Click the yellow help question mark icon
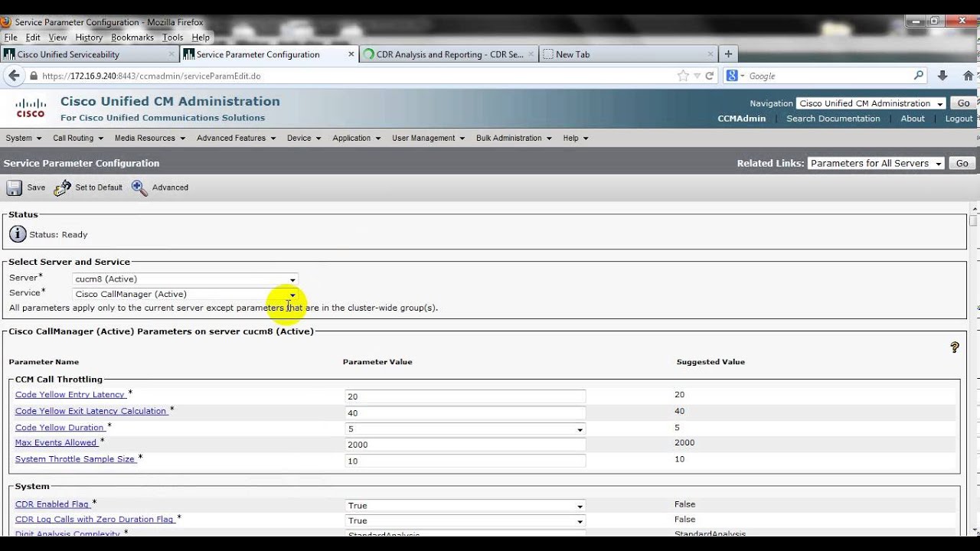Viewport: 980px width, 551px height. point(955,347)
